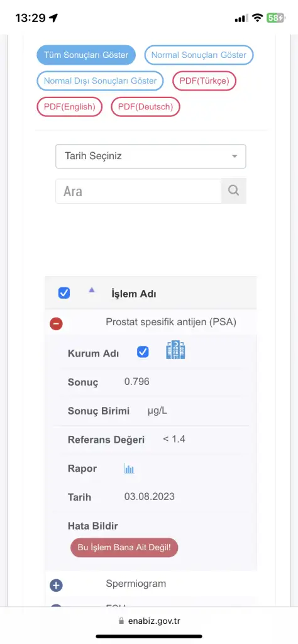Screen dimensions: 298x644
Task: Click the Tarih Seçiniz dropdown arrow
Action: coord(235,157)
